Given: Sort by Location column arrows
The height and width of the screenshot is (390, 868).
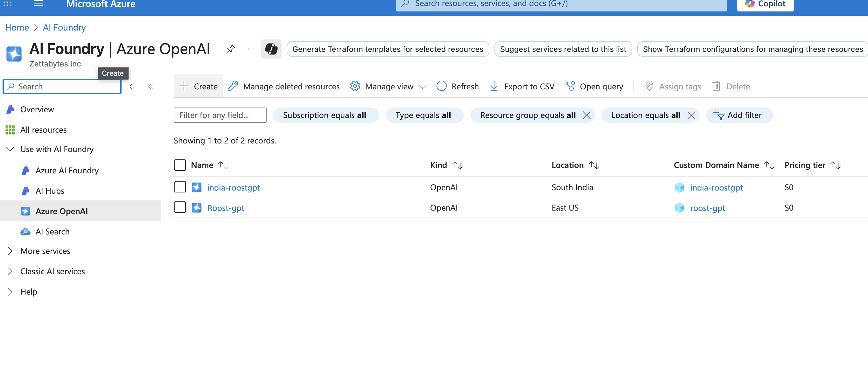Looking at the screenshot, I should (x=594, y=165).
